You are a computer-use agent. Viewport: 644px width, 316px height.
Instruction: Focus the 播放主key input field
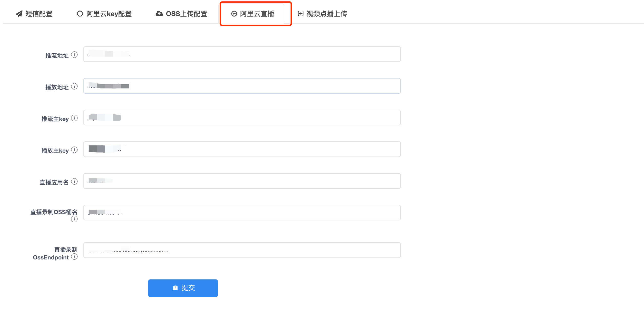pos(242,149)
